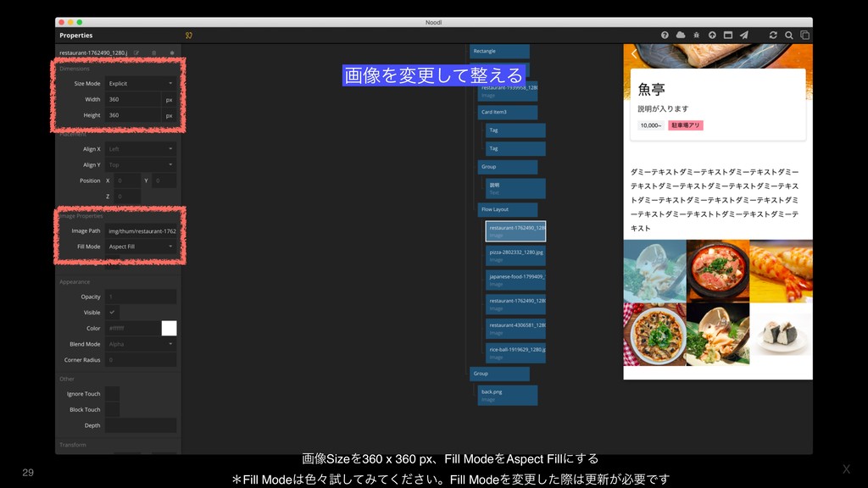Click the pizza photo in preview
The image size is (868, 488).
(655, 334)
